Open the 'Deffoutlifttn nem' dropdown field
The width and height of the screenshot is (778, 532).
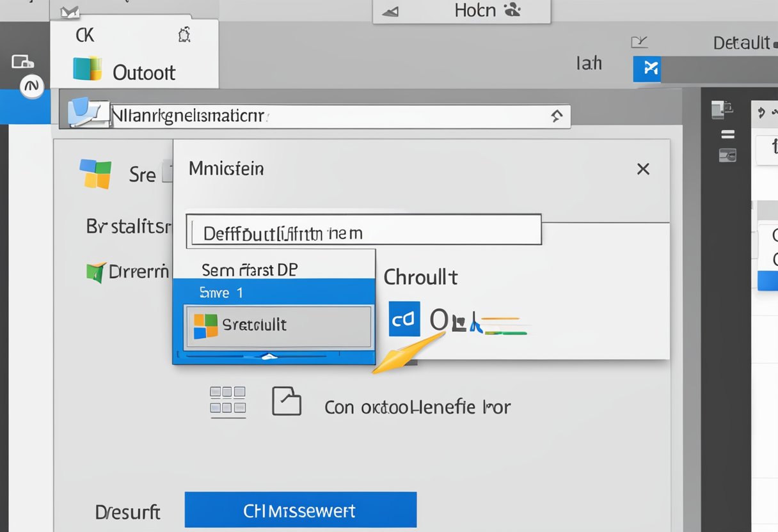(x=363, y=230)
